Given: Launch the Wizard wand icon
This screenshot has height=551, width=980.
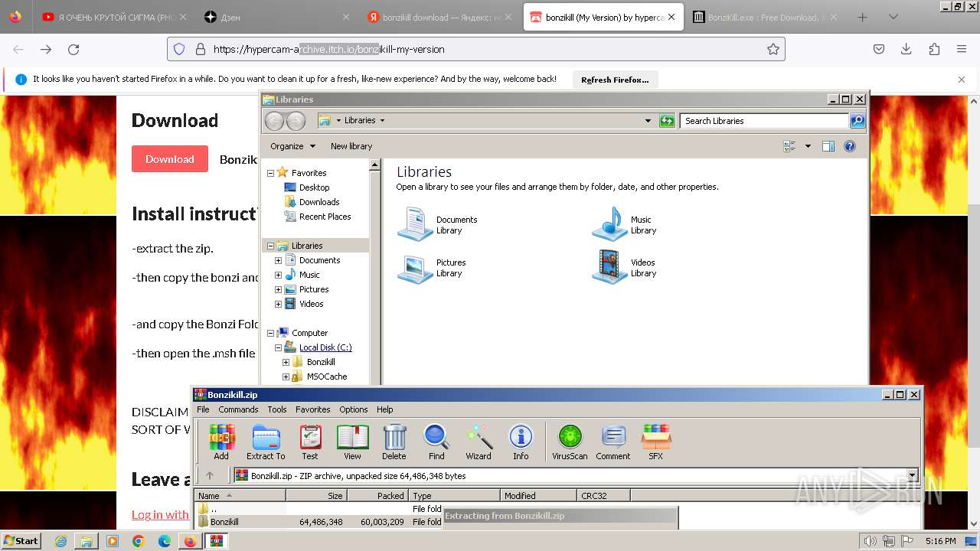Looking at the screenshot, I should pos(479,442).
